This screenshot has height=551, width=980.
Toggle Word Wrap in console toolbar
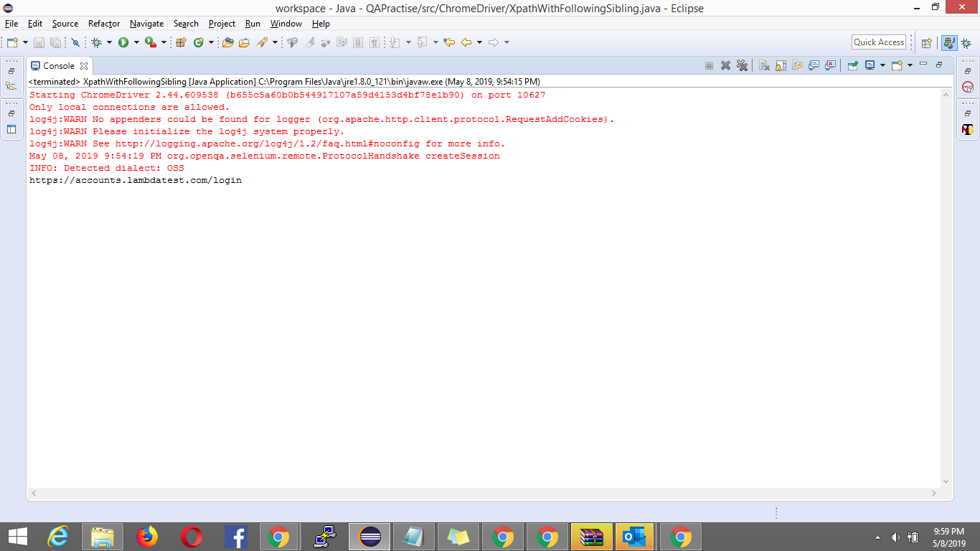tap(797, 65)
